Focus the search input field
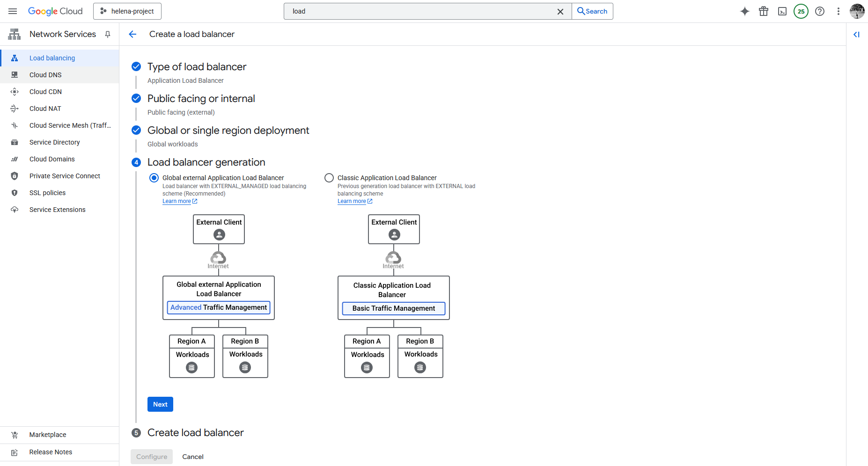The height and width of the screenshot is (466, 868). point(421,11)
